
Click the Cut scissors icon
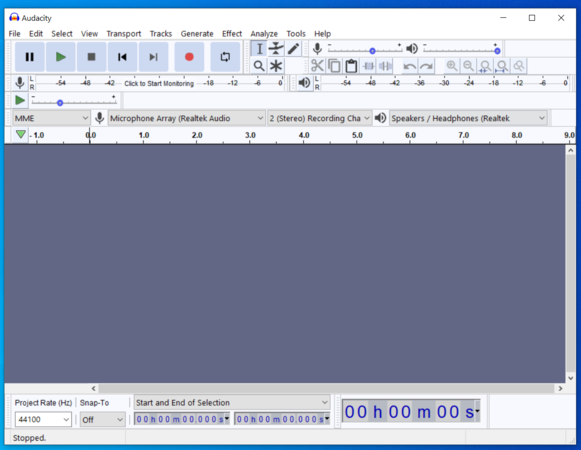click(x=317, y=66)
